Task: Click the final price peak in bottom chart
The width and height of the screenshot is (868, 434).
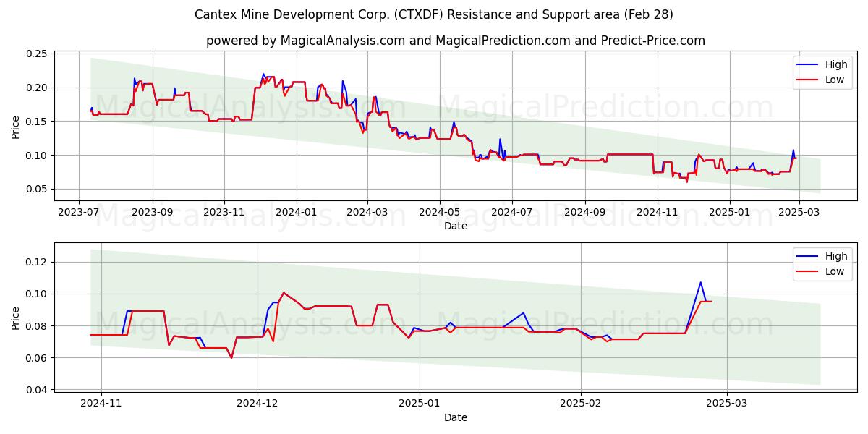Action: (700, 282)
